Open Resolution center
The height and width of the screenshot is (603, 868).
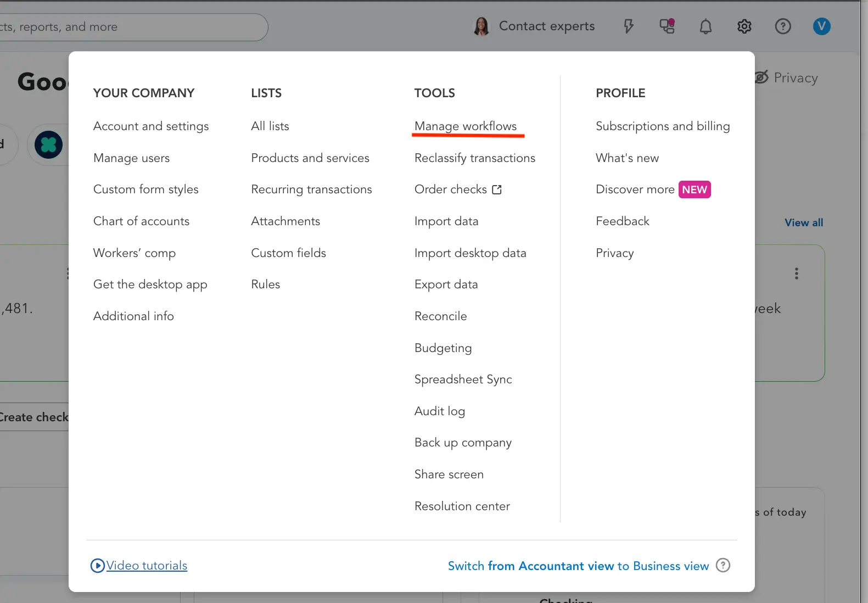tap(462, 506)
